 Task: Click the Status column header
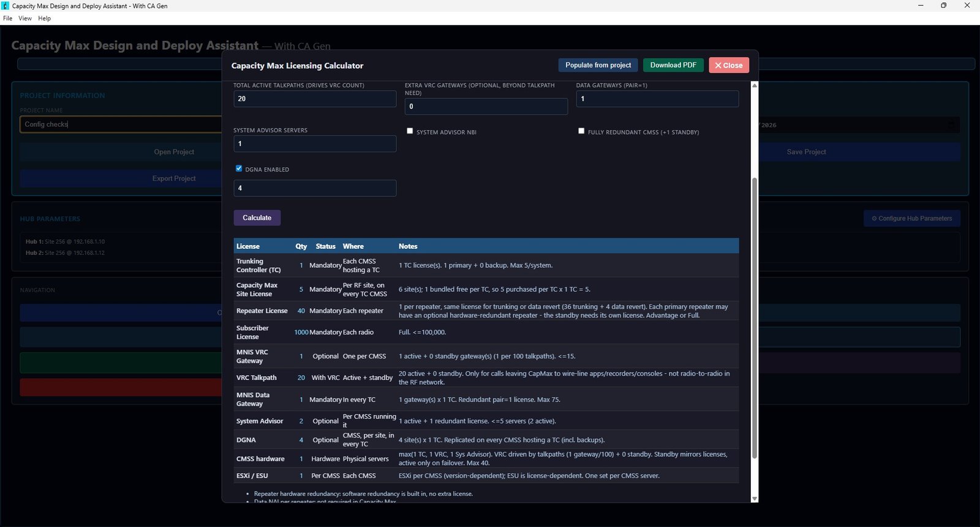[325, 246]
